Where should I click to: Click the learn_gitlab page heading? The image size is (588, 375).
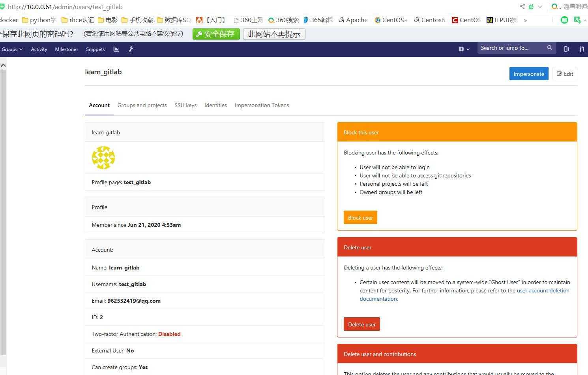(103, 72)
